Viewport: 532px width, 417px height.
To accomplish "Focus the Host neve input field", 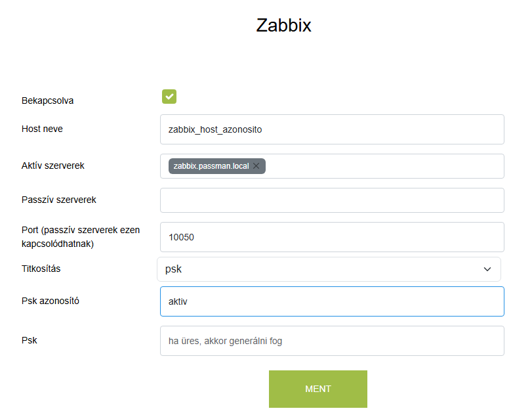I will click(332, 129).
